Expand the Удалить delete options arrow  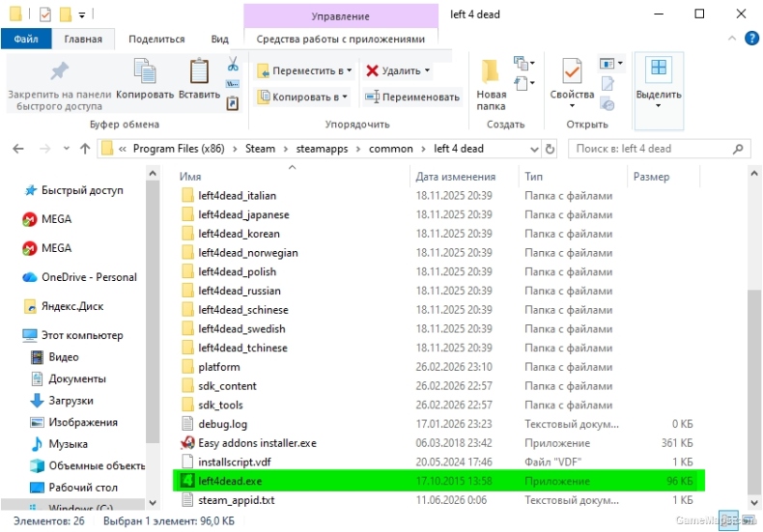tap(427, 71)
